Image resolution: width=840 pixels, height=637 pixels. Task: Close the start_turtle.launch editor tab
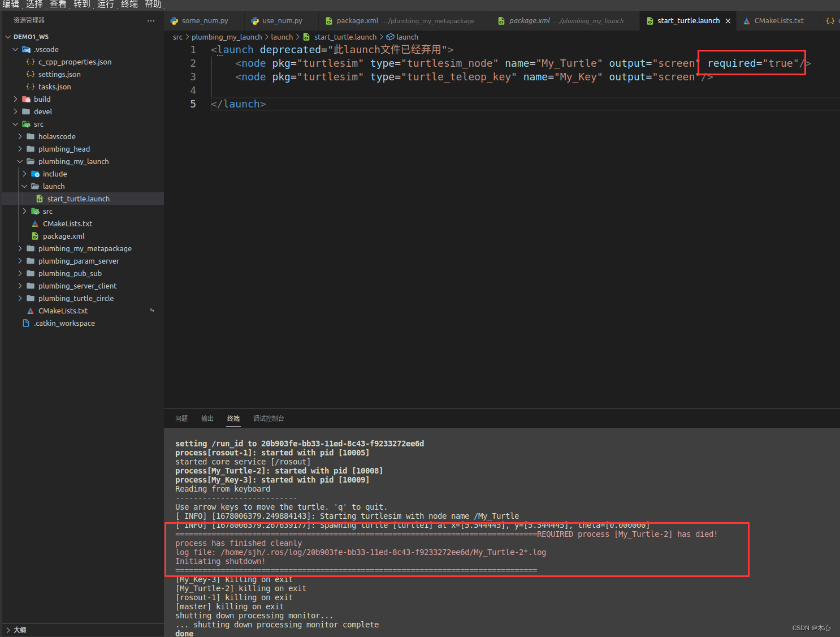728,21
